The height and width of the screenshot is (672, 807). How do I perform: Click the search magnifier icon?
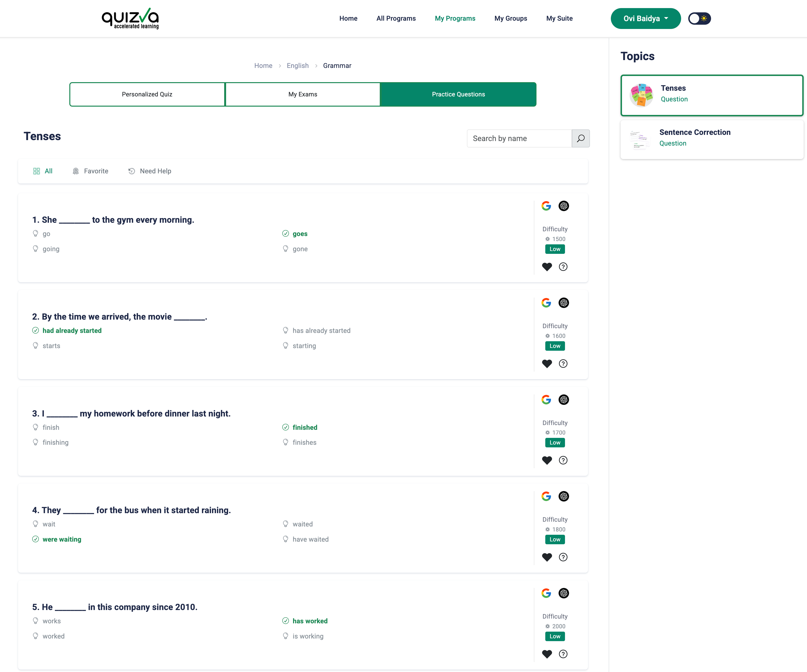point(581,138)
